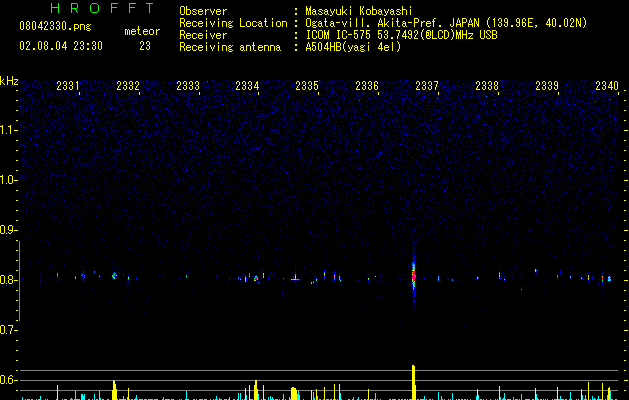Click the A504HB(yagi 4el) antenna text
Viewport: 629px width, 400px height.
353,47
